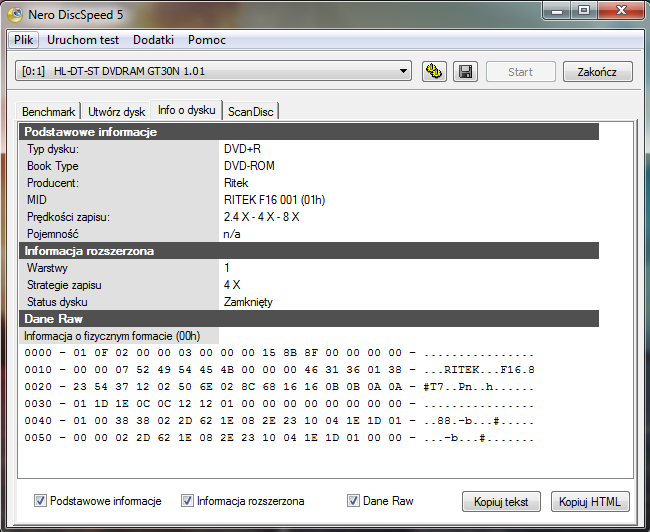Screen dimensions: 650x532
Task: Click the DVD-ROM book type value
Action: point(249,166)
